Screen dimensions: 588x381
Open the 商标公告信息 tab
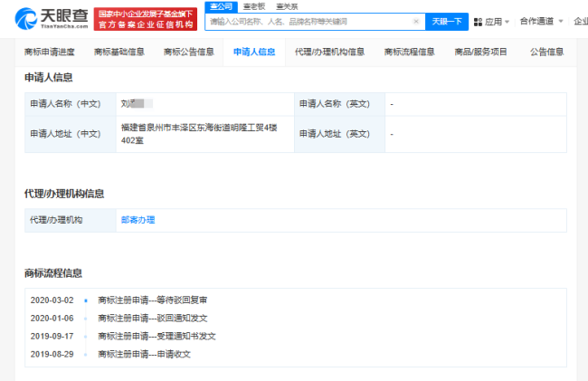click(x=188, y=52)
